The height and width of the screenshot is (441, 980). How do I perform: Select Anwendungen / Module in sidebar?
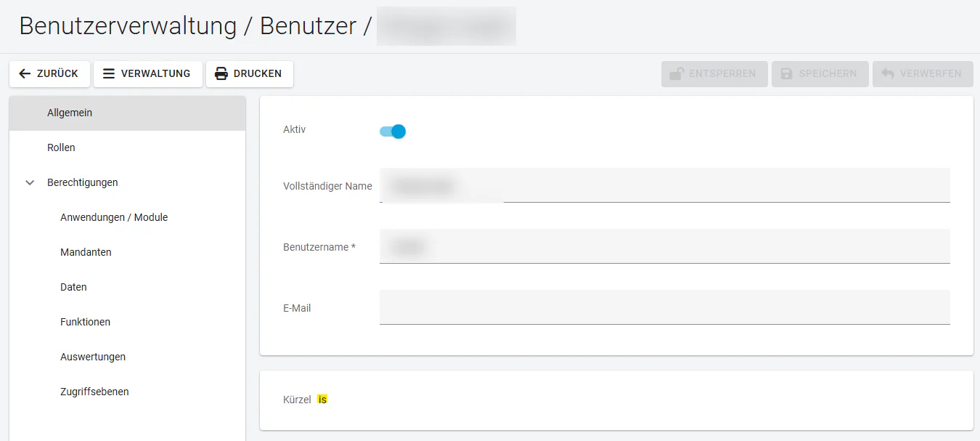(114, 218)
